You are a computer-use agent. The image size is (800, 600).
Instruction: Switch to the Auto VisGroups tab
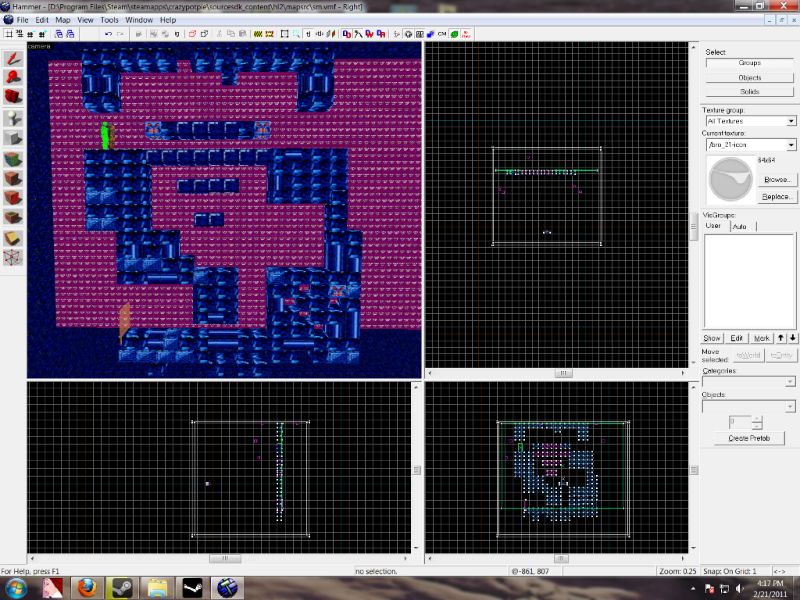click(x=740, y=226)
